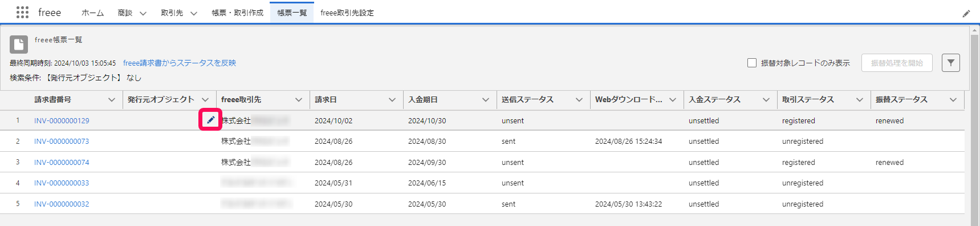The height and width of the screenshot is (226, 980).
Task: Click sent status in row INV-0000000073
Action: [509, 141]
